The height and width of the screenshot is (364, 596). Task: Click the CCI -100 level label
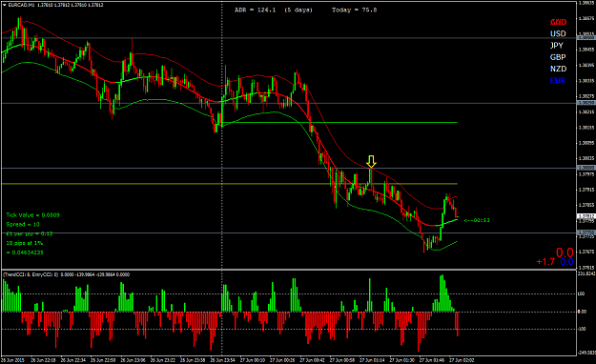(582, 329)
